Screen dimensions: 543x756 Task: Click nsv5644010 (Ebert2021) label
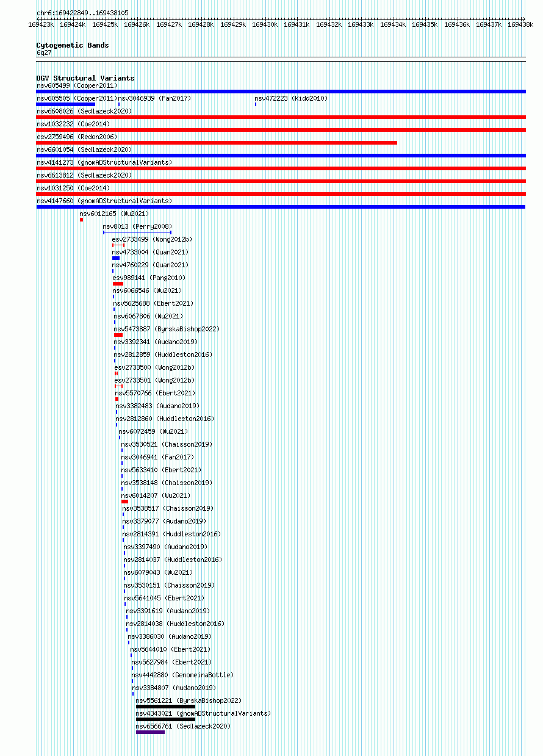click(170, 649)
